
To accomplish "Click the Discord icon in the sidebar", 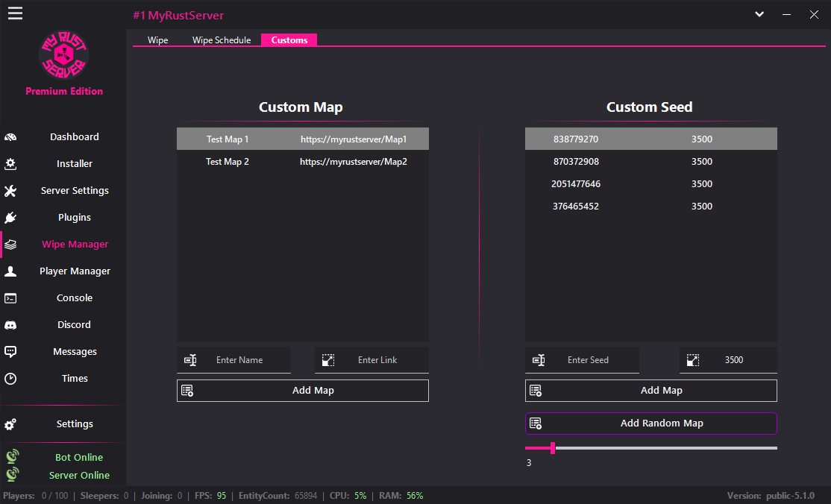I will tap(10, 324).
